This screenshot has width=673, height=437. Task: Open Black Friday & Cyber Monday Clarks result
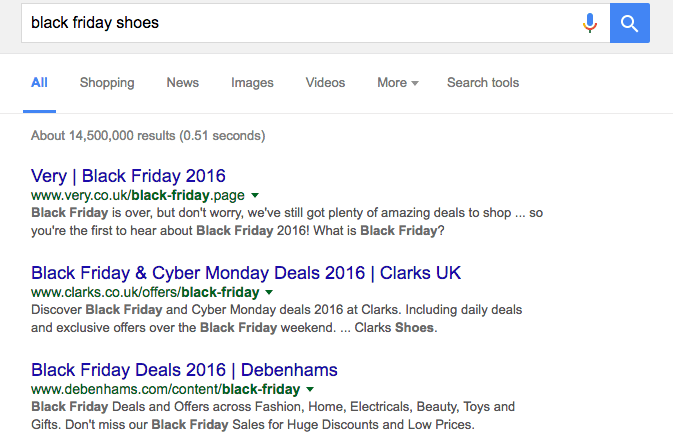246,272
